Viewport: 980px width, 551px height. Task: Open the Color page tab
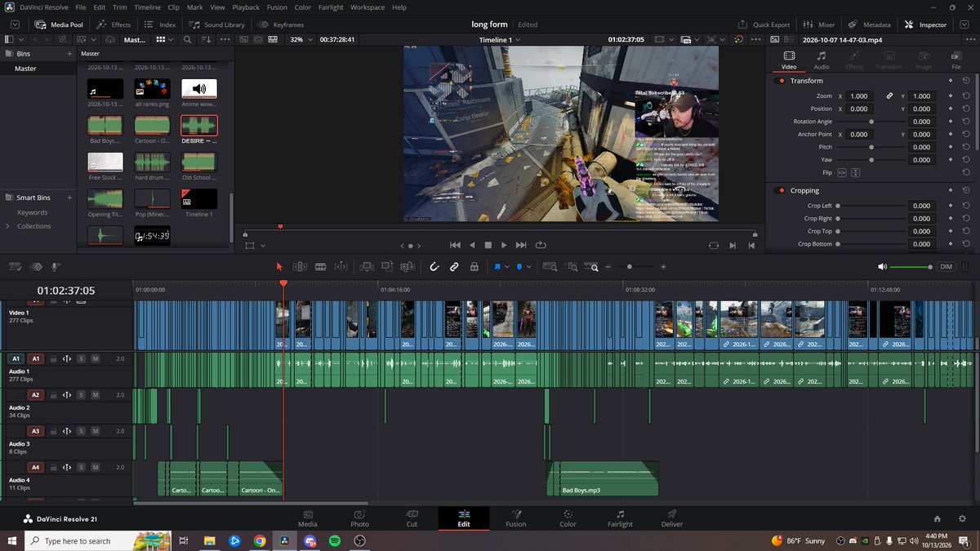click(568, 518)
